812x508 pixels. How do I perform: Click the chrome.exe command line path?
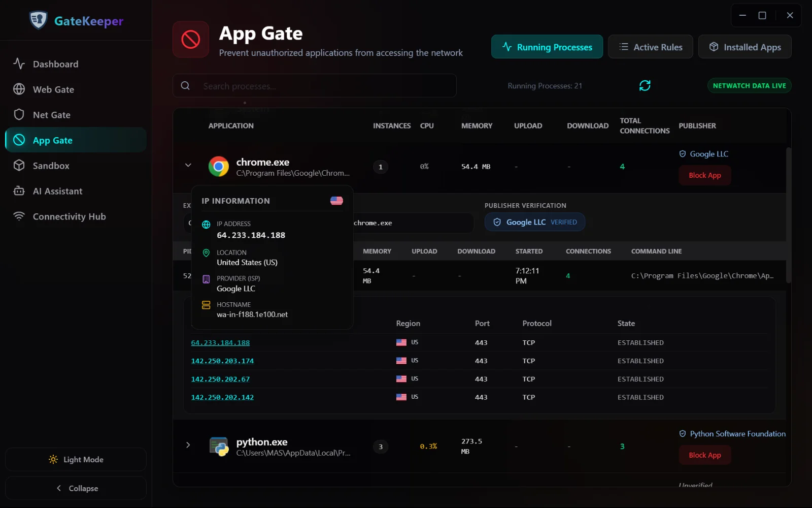tap(702, 276)
